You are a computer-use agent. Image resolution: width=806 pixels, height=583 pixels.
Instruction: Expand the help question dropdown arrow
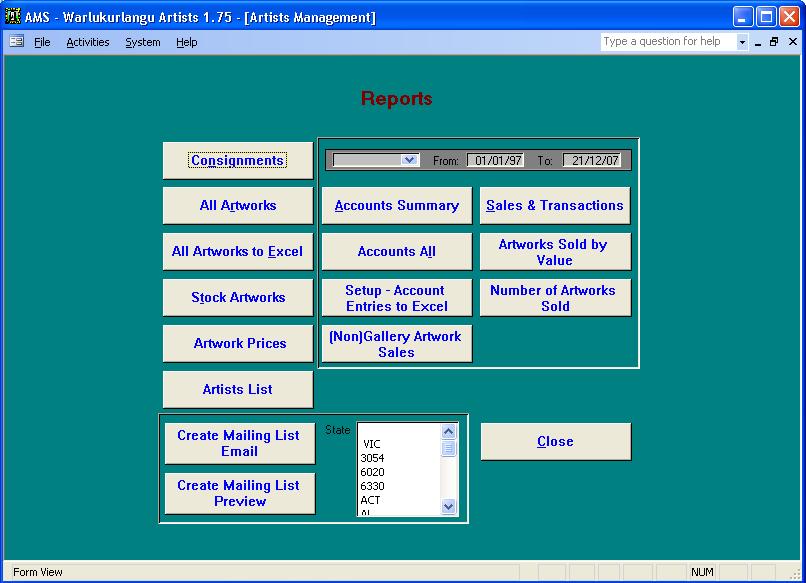742,42
